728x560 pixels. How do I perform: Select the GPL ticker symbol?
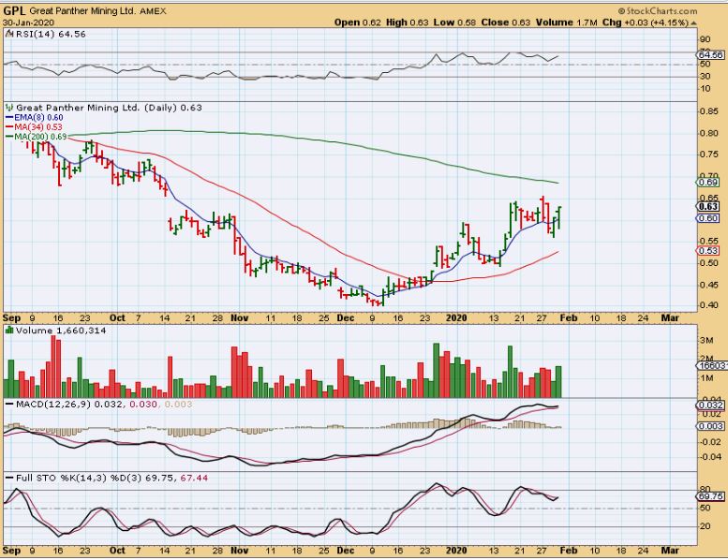pos(14,10)
